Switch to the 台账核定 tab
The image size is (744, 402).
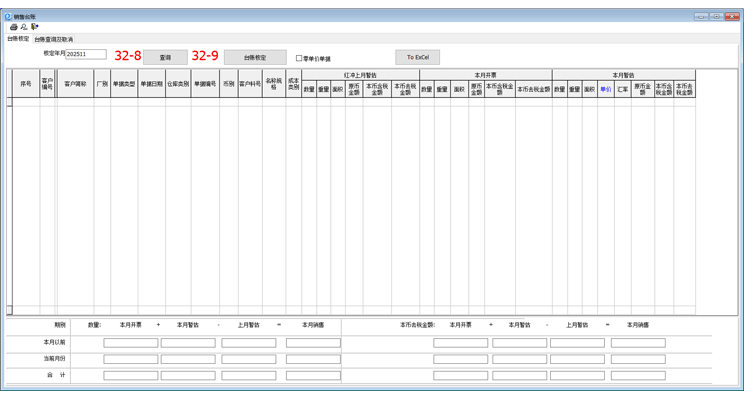pyautogui.click(x=18, y=39)
